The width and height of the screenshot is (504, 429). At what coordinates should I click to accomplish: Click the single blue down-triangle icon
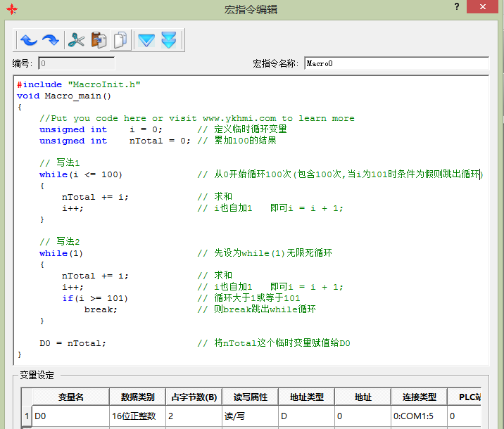[x=146, y=41]
